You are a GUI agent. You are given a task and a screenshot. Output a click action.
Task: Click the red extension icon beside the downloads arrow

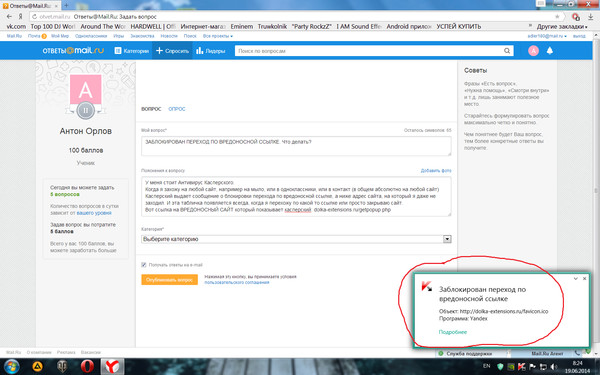coord(576,17)
